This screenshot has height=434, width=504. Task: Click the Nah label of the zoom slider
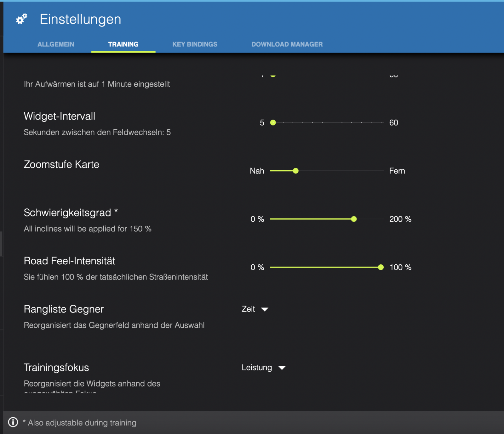pos(257,171)
